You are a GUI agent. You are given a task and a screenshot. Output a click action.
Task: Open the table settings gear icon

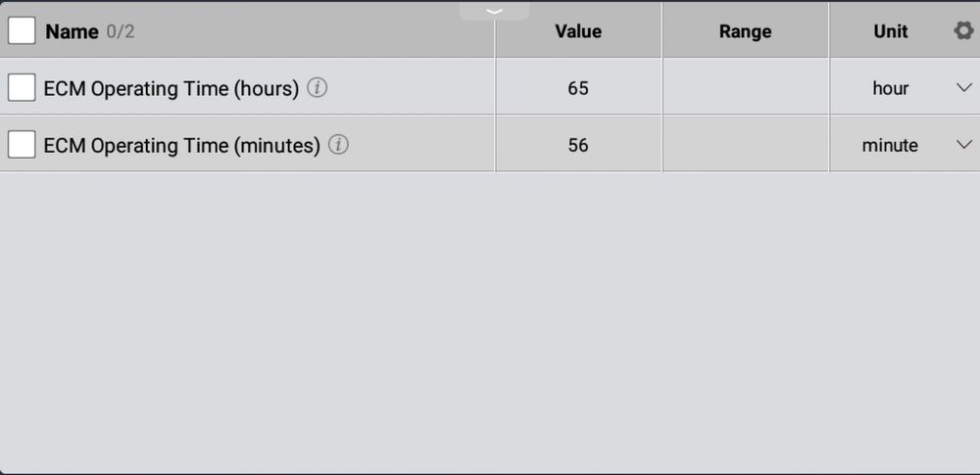click(963, 30)
